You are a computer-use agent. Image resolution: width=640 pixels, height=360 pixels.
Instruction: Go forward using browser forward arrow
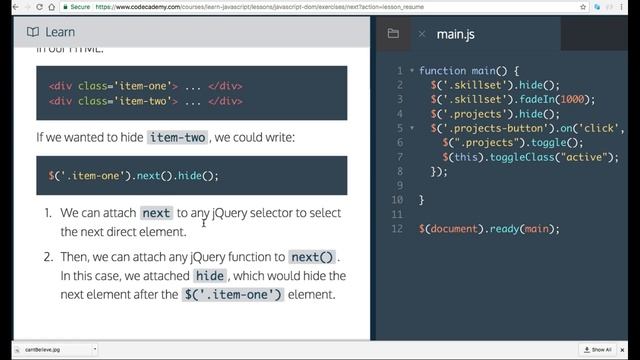pyautogui.click(x=27, y=7)
